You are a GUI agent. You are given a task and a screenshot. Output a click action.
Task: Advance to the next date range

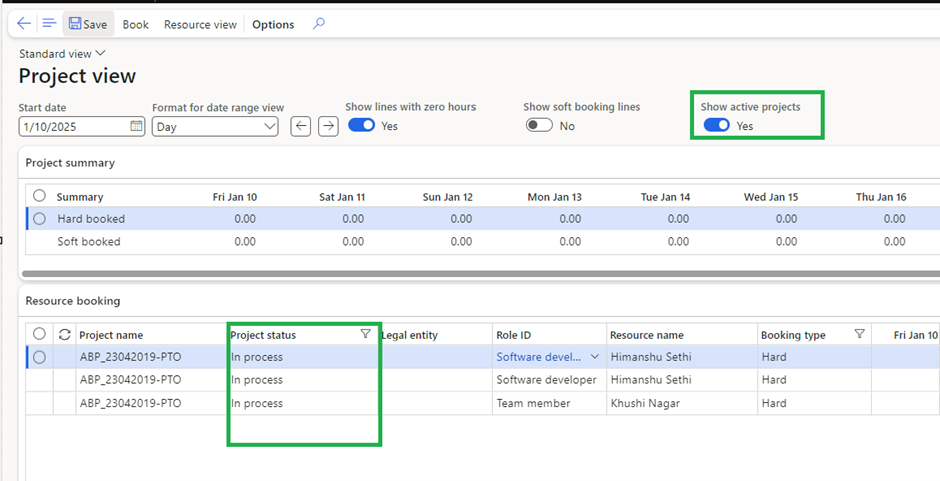click(x=328, y=126)
